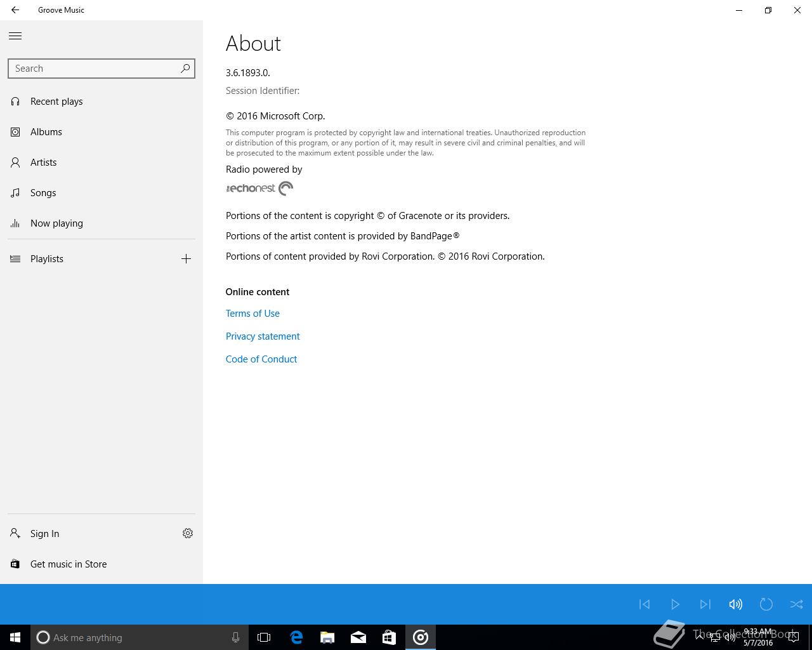Toggle shuffle mode
812x650 pixels.
797,604
